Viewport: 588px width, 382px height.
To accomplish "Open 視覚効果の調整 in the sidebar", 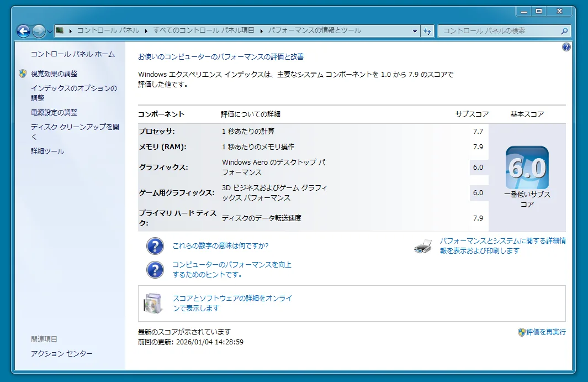I will (x=54, y=74).
